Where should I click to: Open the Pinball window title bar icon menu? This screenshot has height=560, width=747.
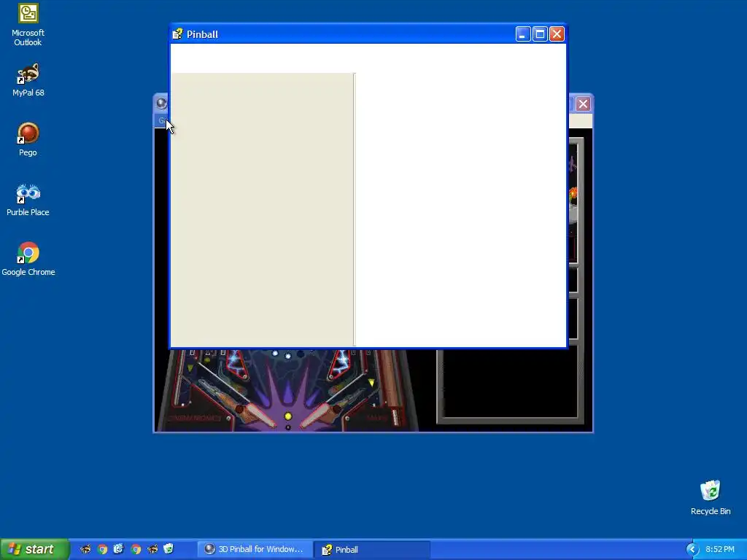tap(178, 34)
